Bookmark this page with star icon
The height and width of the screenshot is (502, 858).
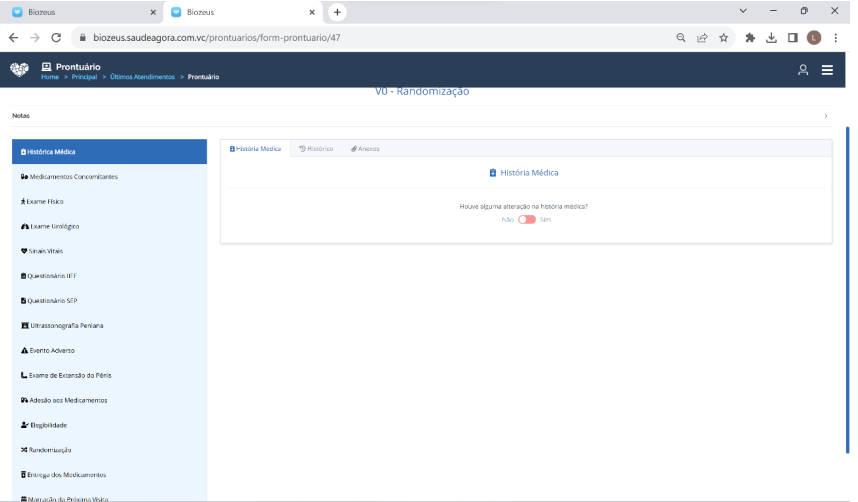(x=723, y=37)
